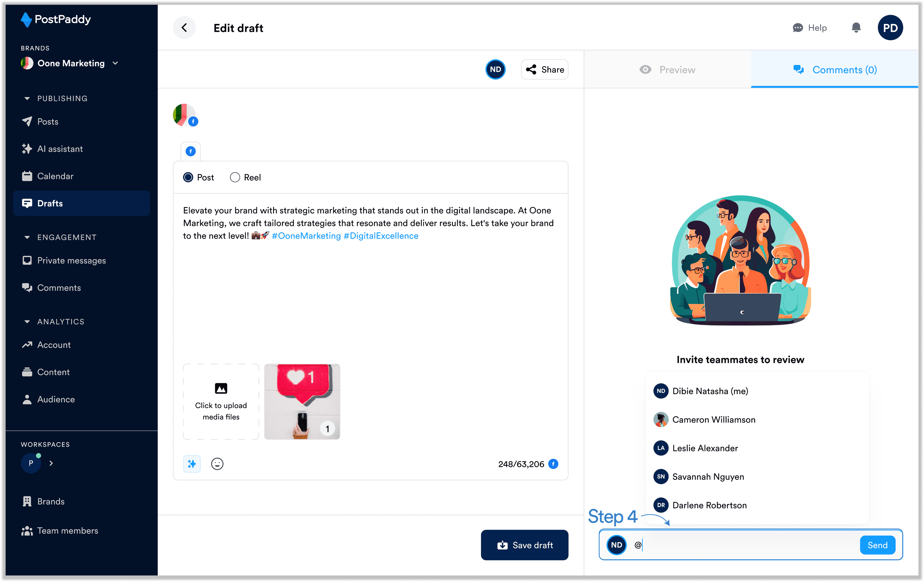Click the back arrow beside Edit draft
Image resolution: width=924 pixels, height=582 pixels.
(x=184, y=28)
